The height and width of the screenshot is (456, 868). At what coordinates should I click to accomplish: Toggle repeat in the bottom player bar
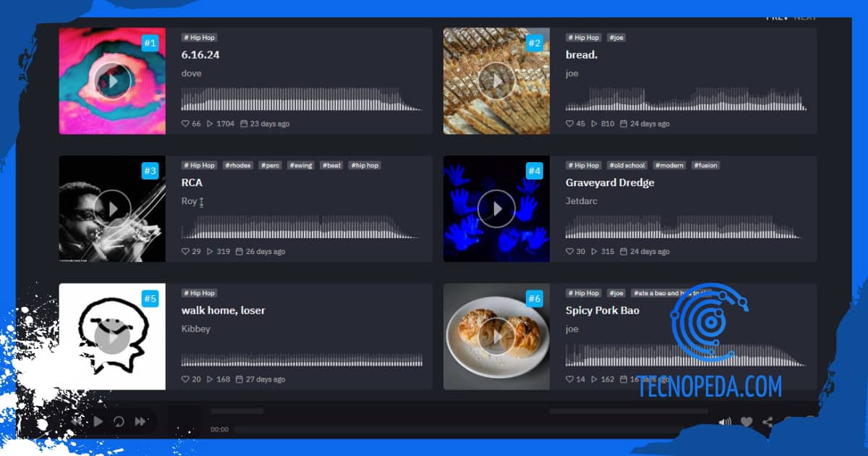point(119,421)
